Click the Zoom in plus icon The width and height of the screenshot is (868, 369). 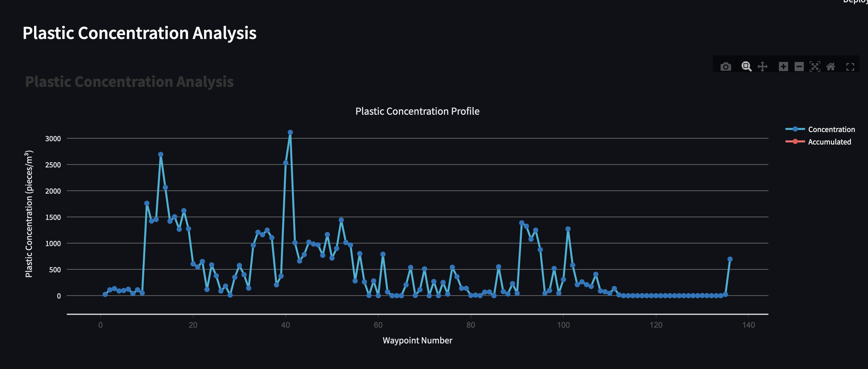(x=783, y=67)
